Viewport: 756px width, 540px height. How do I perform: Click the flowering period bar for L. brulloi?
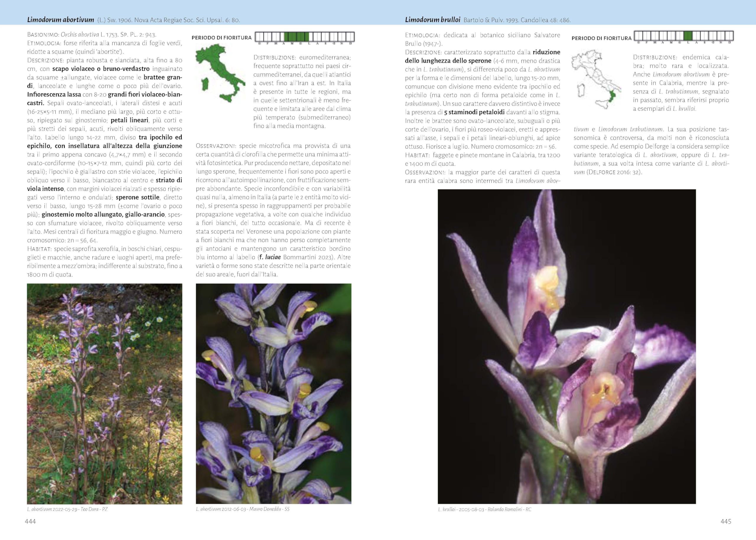pyautogui.click(x=683, y=36)
